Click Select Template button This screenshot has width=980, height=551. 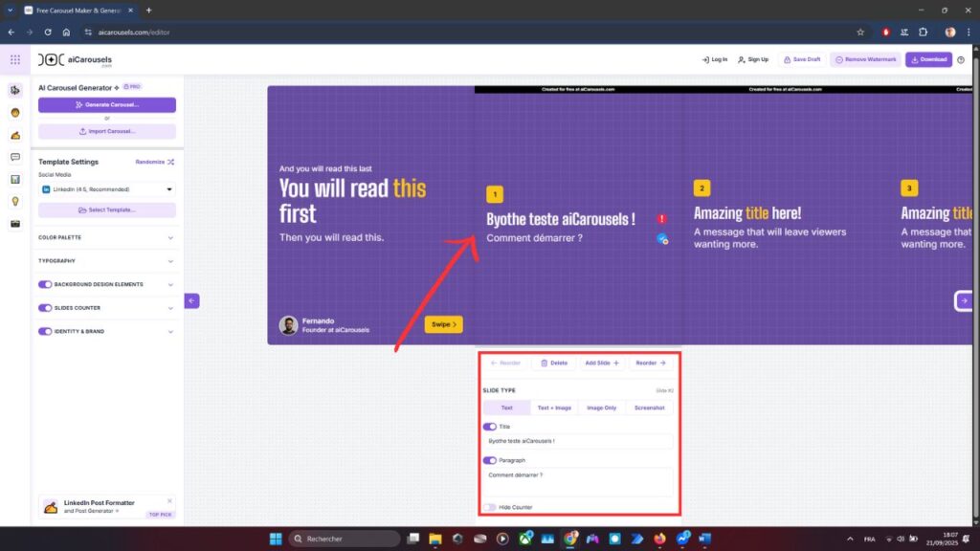[x=107, y=209]
